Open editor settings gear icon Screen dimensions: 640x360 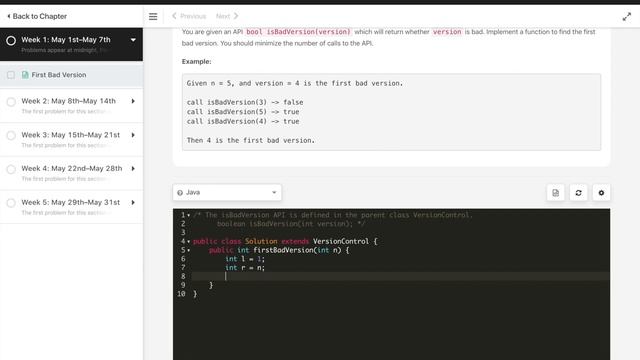601,193
